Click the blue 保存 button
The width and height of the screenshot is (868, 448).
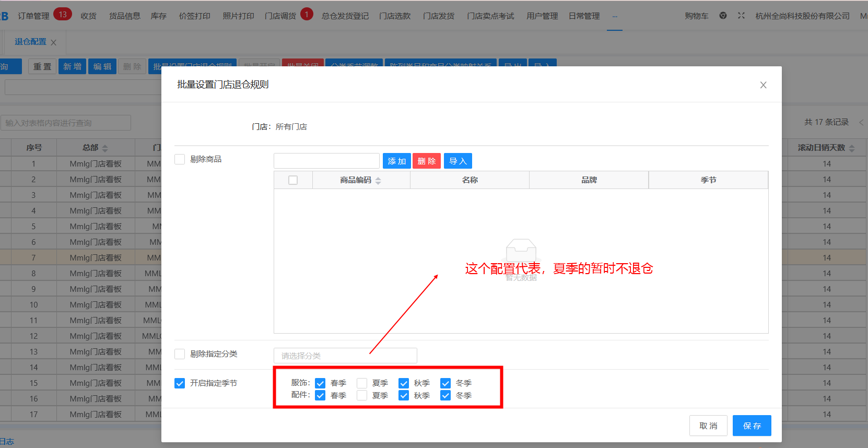752,426
